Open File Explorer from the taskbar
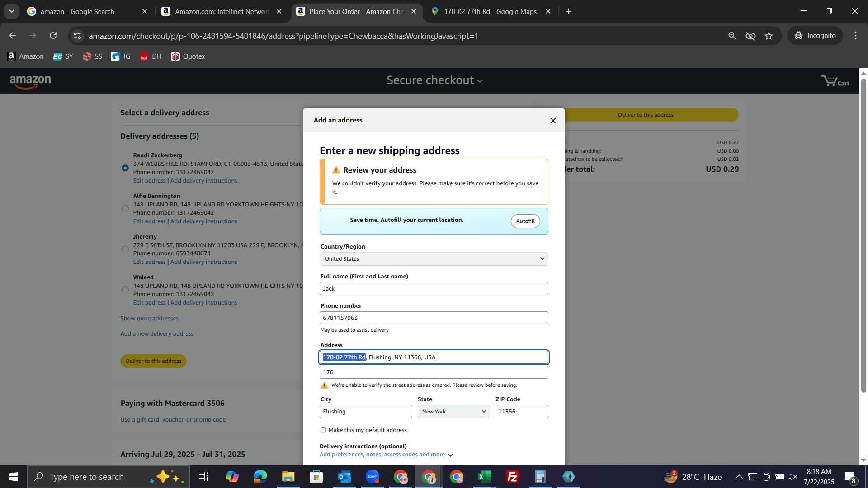 click(x=288, y=477)
